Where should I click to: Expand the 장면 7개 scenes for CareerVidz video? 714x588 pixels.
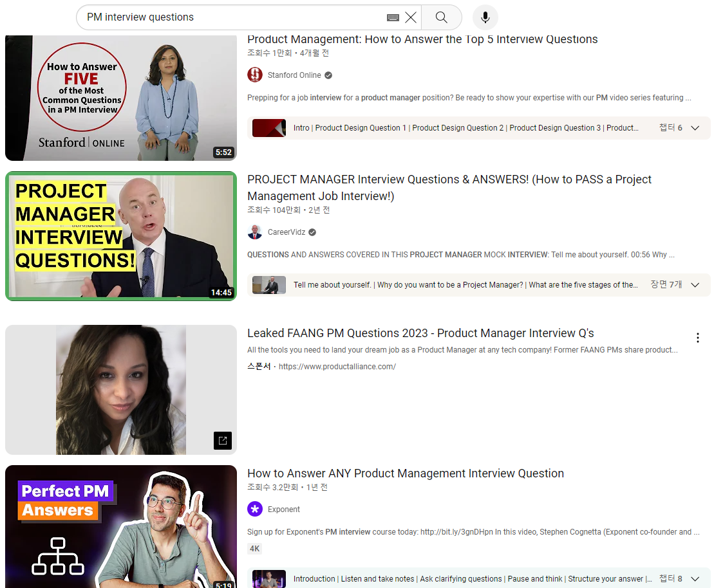pyautogui.click(x=695, y=285)
